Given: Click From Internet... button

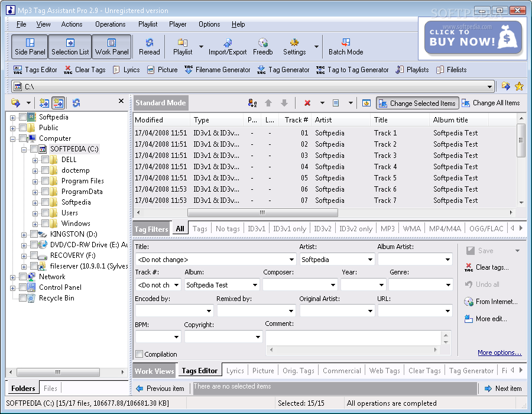Looking at the screenshot, I should tap(491, 302).
